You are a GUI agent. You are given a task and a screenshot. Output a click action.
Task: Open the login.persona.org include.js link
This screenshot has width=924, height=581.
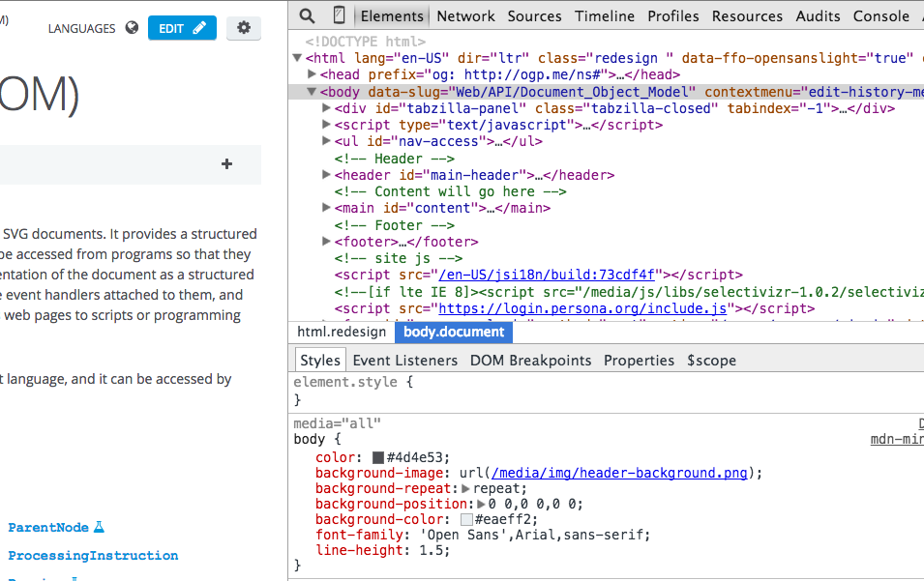pos(582,308)
